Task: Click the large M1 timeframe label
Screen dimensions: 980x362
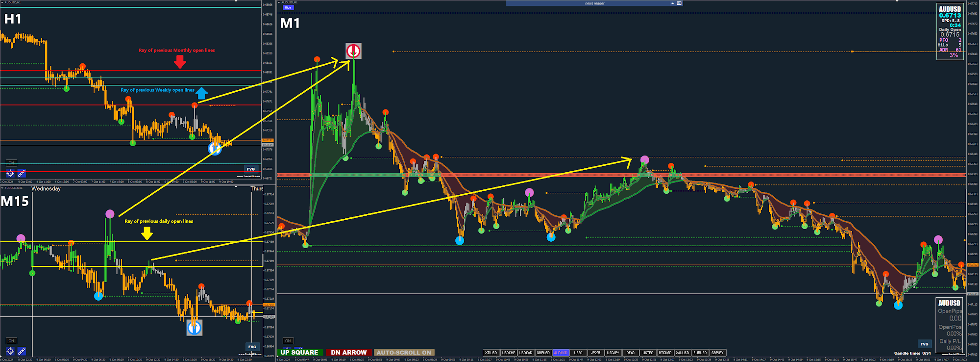Action: [x=290, y=23]
